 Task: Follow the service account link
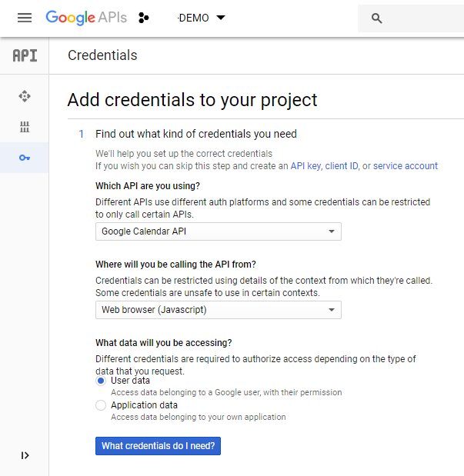tap(406, 166)
